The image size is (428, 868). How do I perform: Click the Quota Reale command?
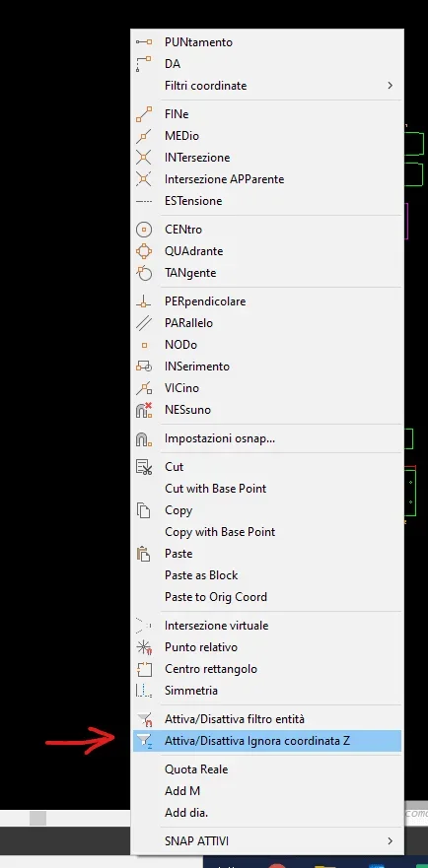point(267,770)
